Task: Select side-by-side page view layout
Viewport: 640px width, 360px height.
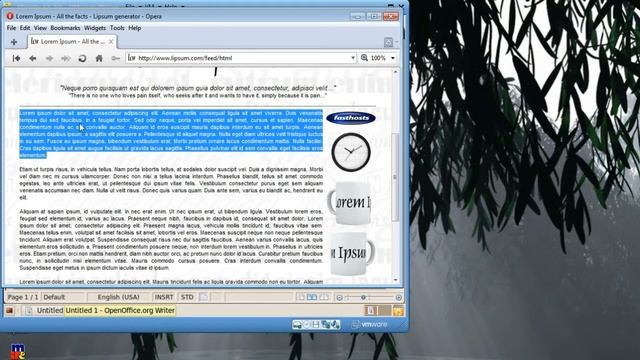Action: [312, 298]
